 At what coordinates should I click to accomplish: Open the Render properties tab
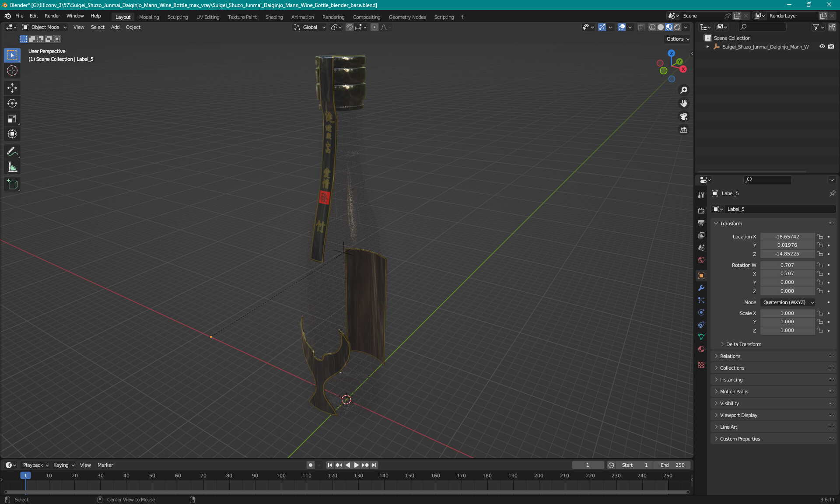pyautogui.click(x=701, y=210)
